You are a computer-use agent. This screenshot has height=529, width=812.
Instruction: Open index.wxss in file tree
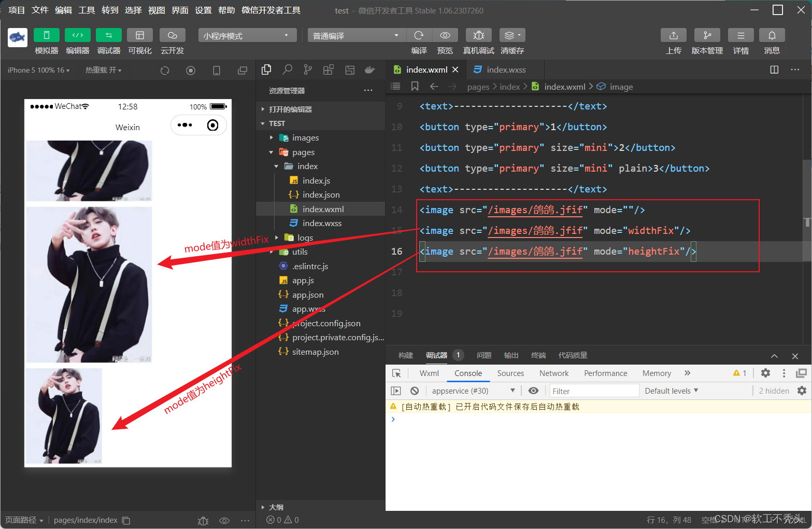tap(321, 224)
